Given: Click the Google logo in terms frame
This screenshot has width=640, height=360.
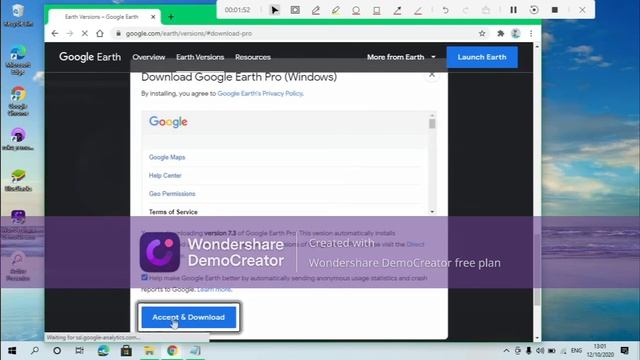Looking at the screenshot, I should [x=168, y=122].
